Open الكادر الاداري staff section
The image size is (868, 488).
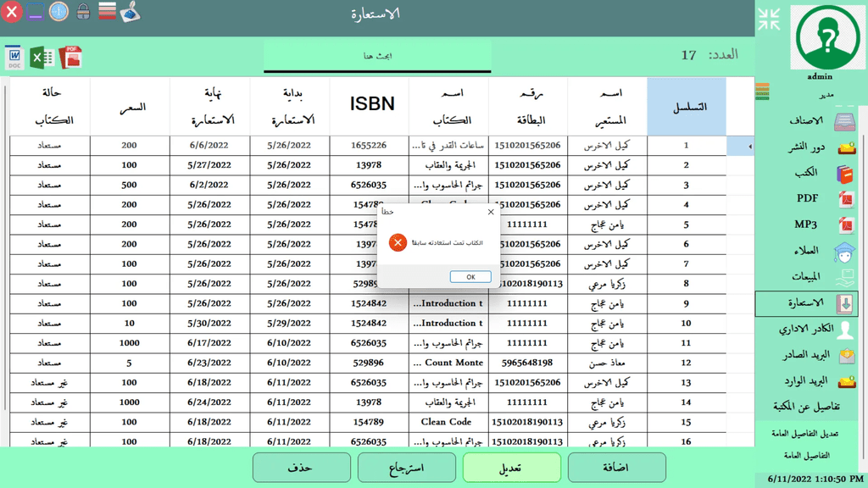806,329
